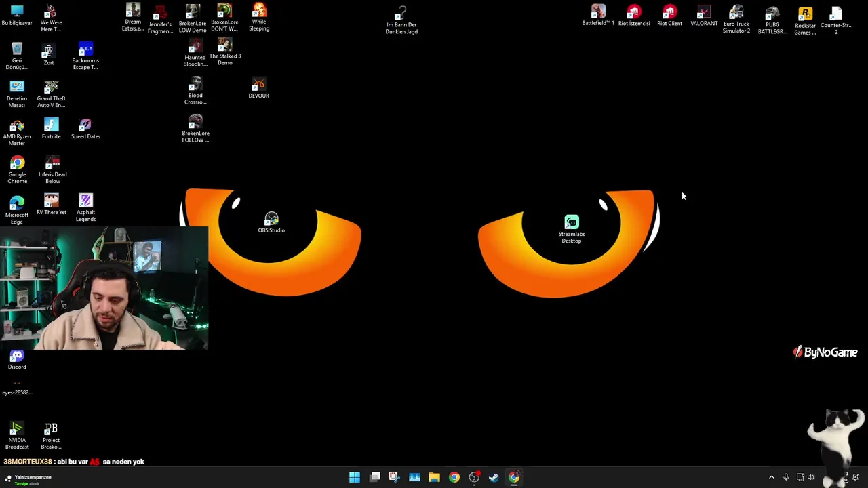868x488 pixels.
Task: Open Riot Client desktop shortcut
Action: (669, 16)
